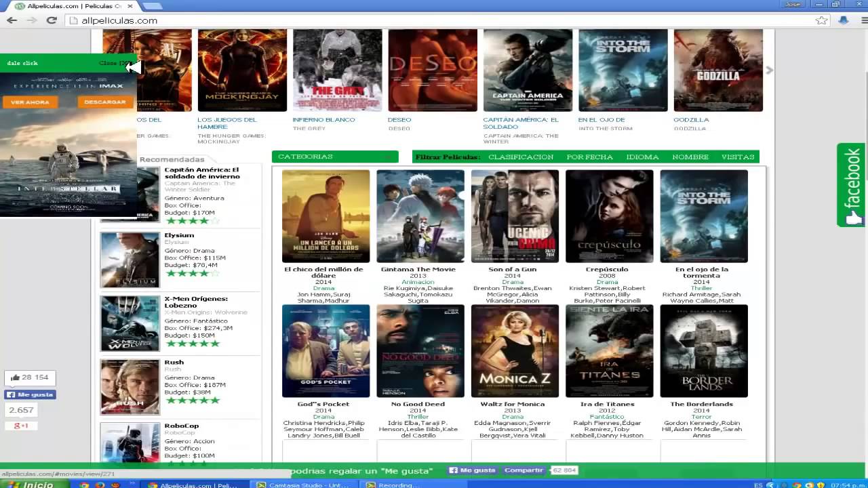Viewport: 868px width, 488px height.
Task: Open the God's Pocket poster
Action: pos(325,351)
